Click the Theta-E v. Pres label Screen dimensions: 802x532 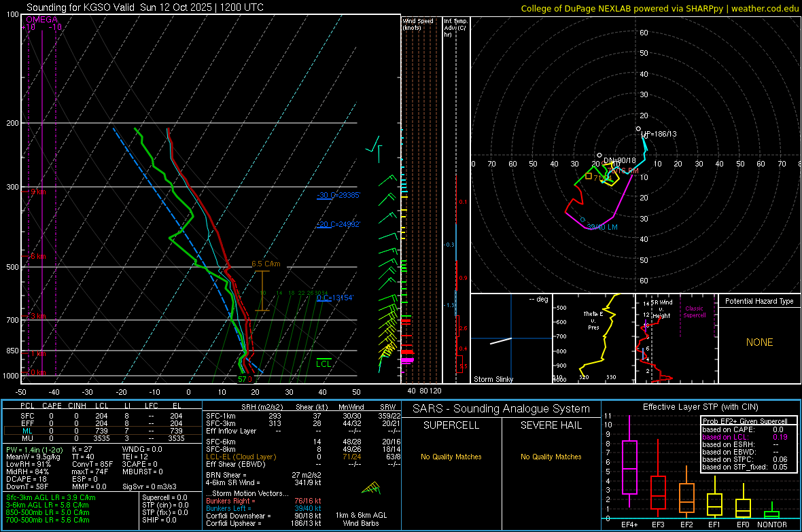(593, 320)
